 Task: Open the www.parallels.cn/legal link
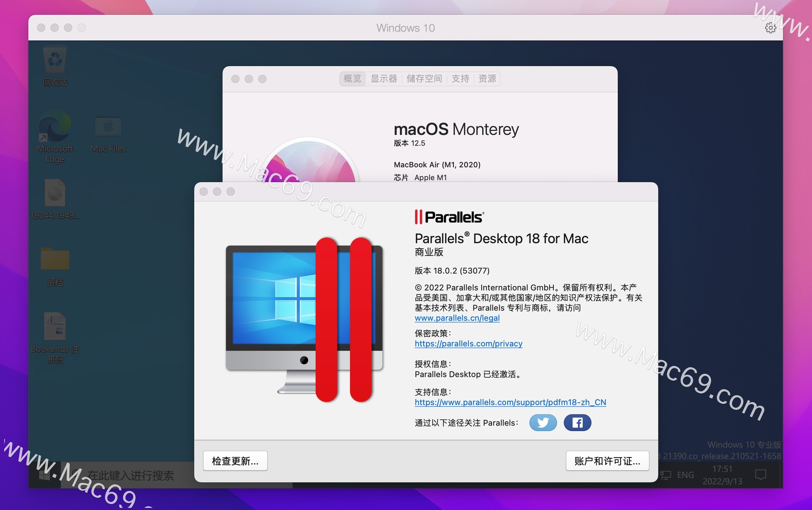tap(457, 318)
